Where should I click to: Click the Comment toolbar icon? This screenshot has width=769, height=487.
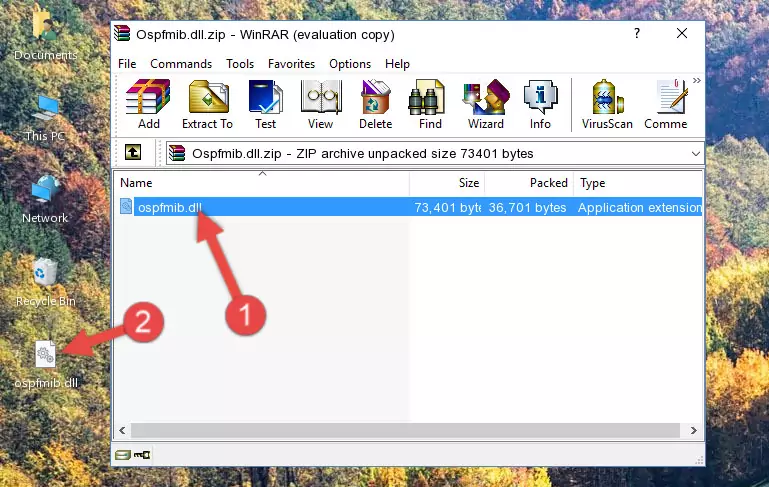[x=666, y=104]
